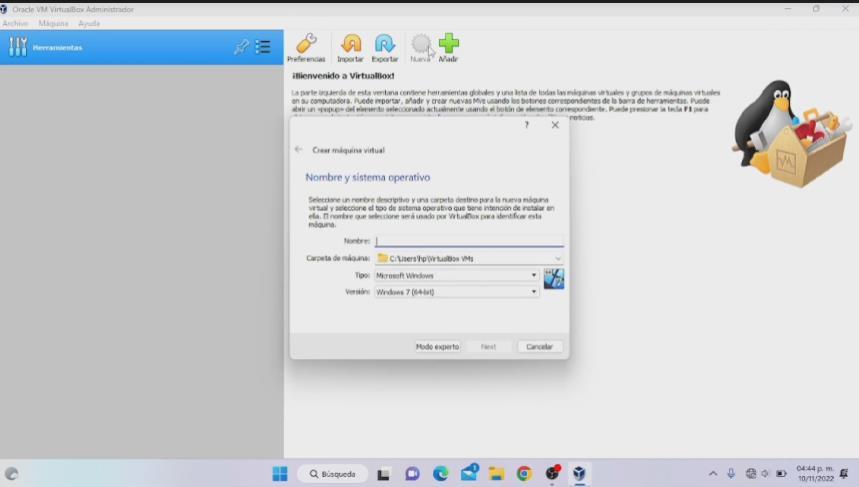Viewport: 859px width, 487px height.
Task: Click the Cancelar button
Action: click(540, 347)
